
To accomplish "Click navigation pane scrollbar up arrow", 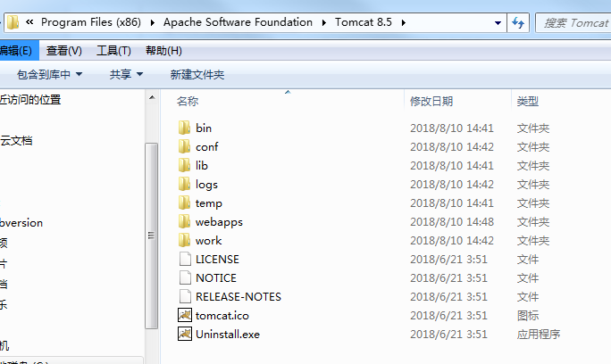I will pos(152,97).
